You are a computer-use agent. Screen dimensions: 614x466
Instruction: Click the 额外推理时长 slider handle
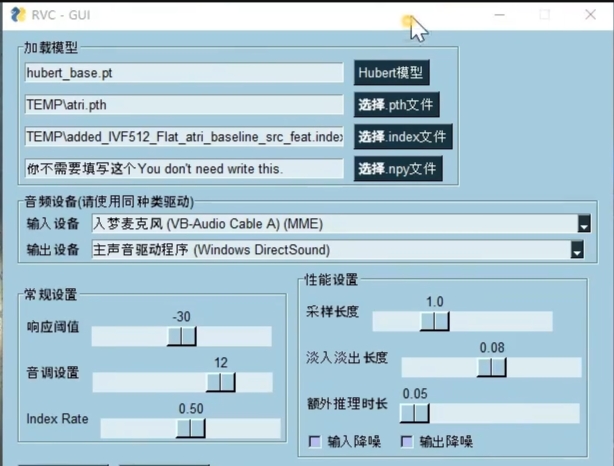pos(415,413)
